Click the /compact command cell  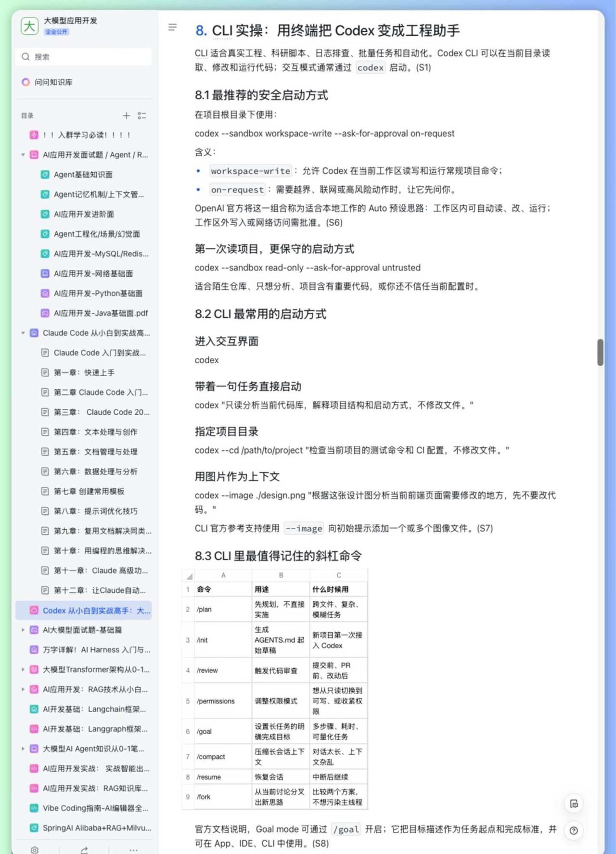223,757
